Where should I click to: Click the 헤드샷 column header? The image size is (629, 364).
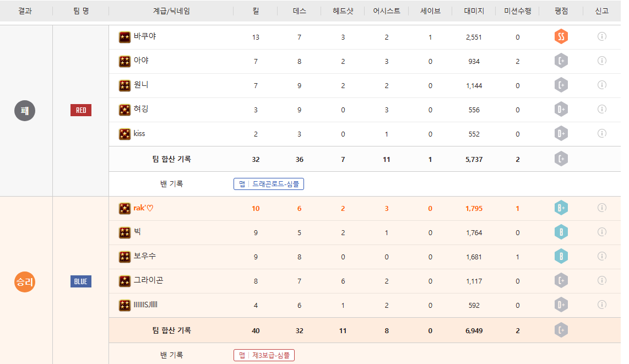coord(343,10)
